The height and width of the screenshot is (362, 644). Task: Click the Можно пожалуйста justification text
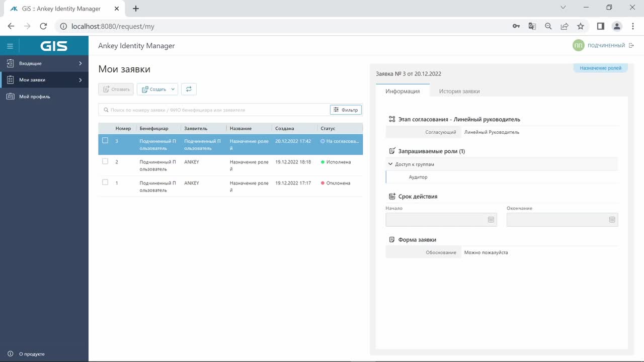tap(486, 252)
